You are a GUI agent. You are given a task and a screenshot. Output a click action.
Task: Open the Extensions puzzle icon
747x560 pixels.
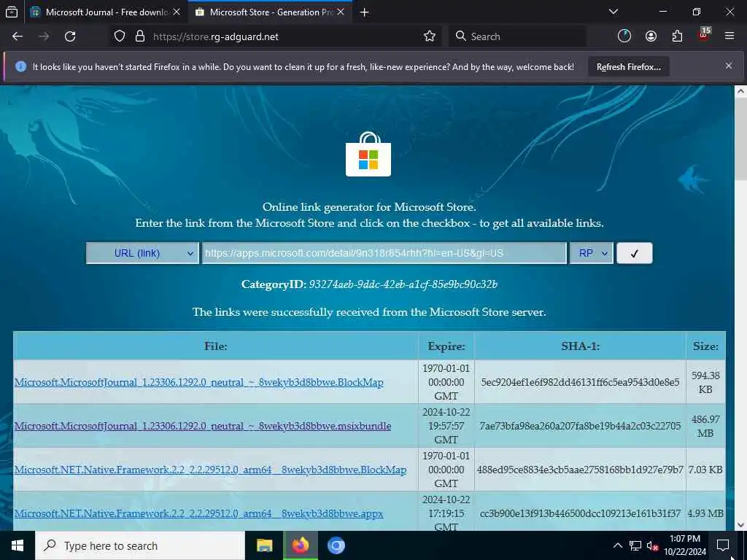tap(677, 36)
